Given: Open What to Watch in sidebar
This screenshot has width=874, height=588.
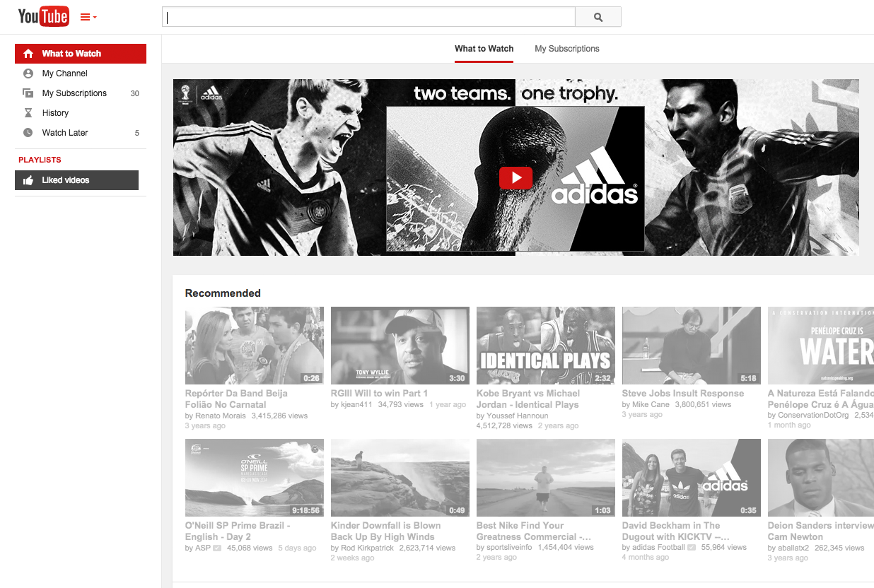Looking at the screenshot, I should pos(81,54).
